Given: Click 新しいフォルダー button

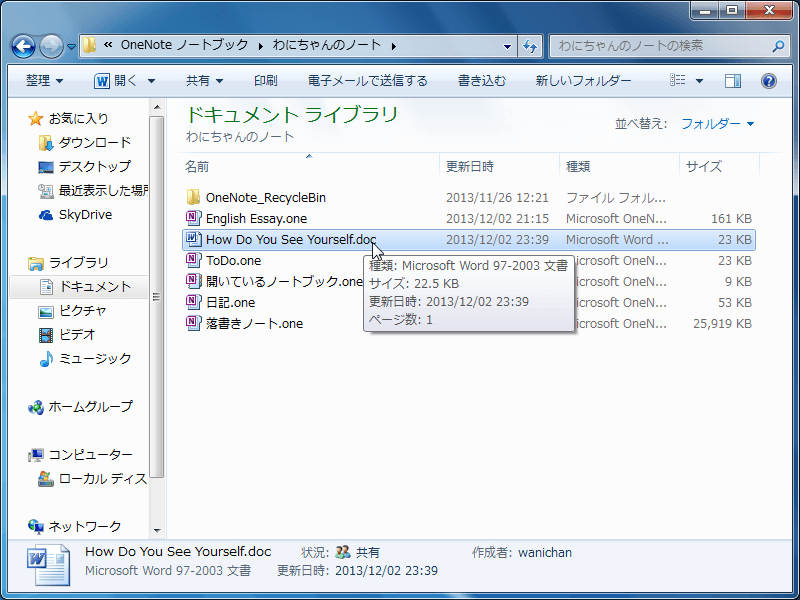Looking at the screenshot, I should click(583, 81).
